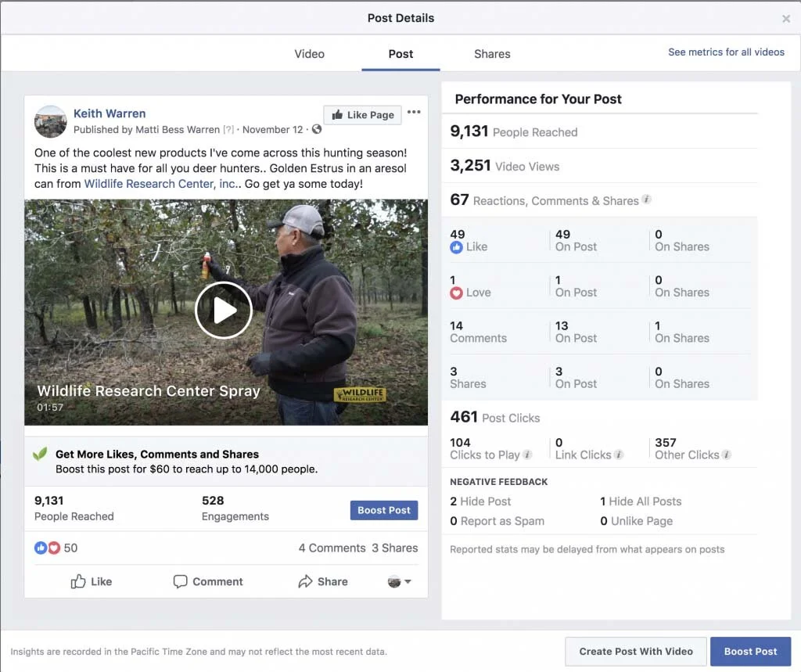Click the 1 Hide All Posts entry

641,501
